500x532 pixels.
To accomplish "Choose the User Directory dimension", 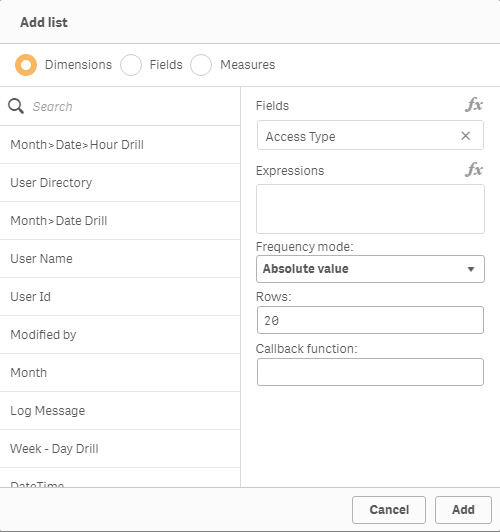I will point(120,183).
